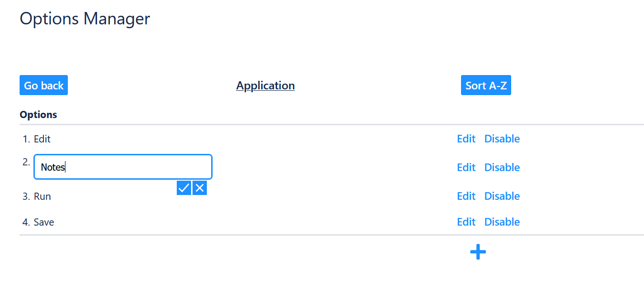
Task: Select the Run option text
Action: click(x=42, y=196)
